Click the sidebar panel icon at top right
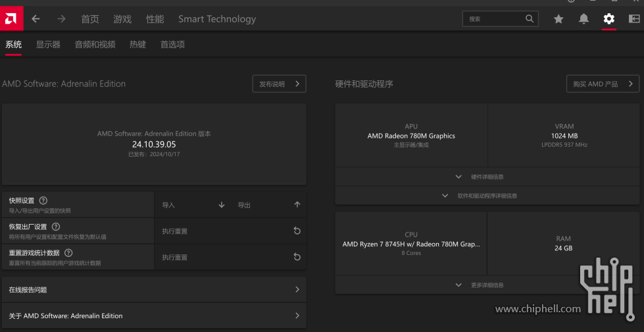The height and width of the screenshot is (332, 644). pyautogui.click(x=633, y=19)
